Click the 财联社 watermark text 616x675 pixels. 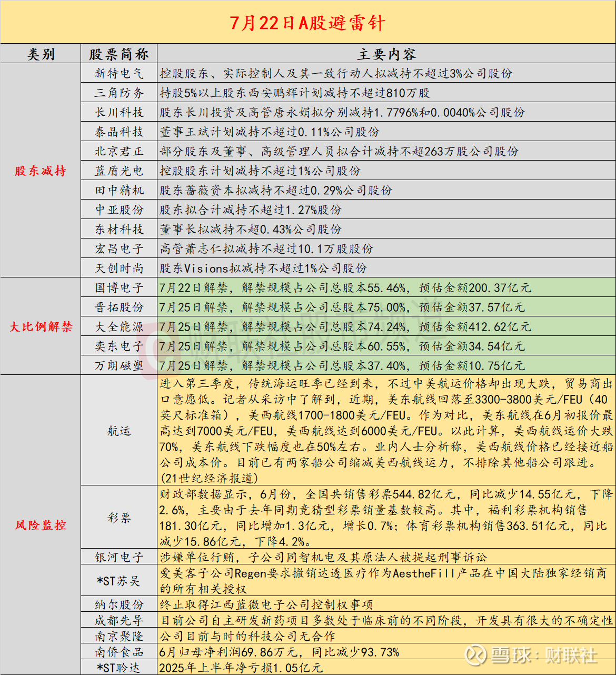coord(572,655)
